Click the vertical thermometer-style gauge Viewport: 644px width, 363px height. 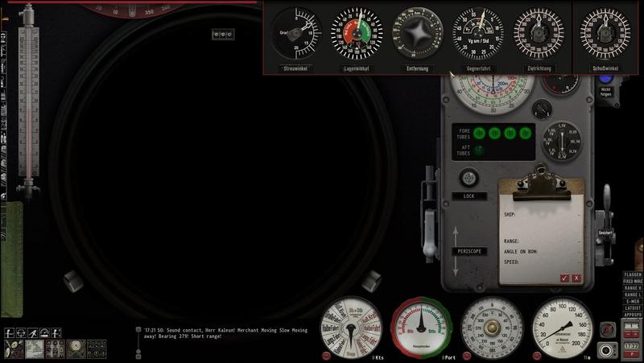(x=28, y=101)
